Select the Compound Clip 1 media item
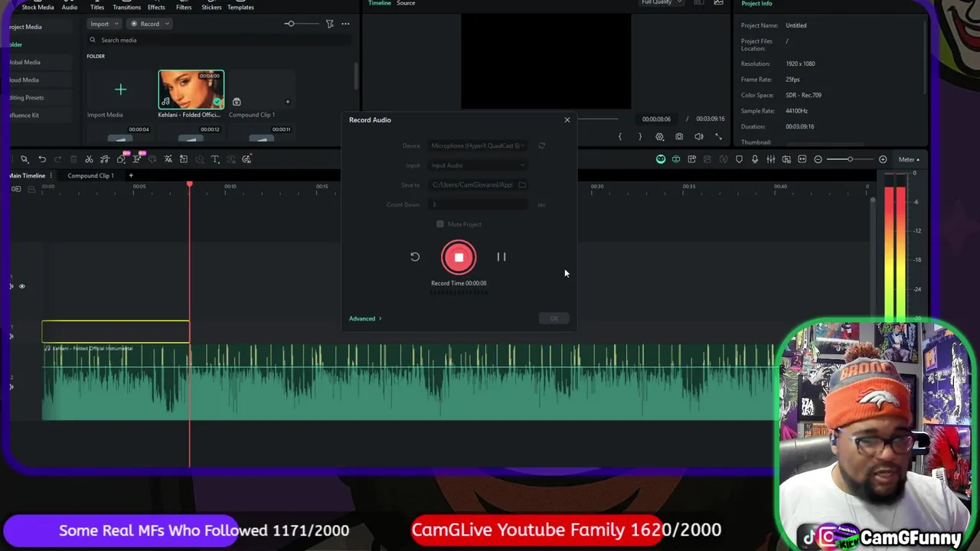Screen dimensions: 980x551 pos(261,90)
